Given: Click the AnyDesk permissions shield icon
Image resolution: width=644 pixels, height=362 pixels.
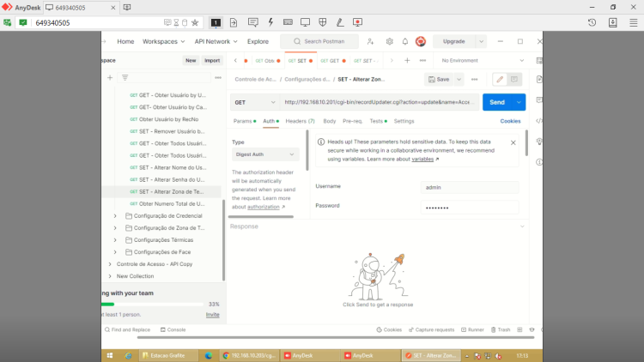Looking at the screenshot, I should pos(323,22).
